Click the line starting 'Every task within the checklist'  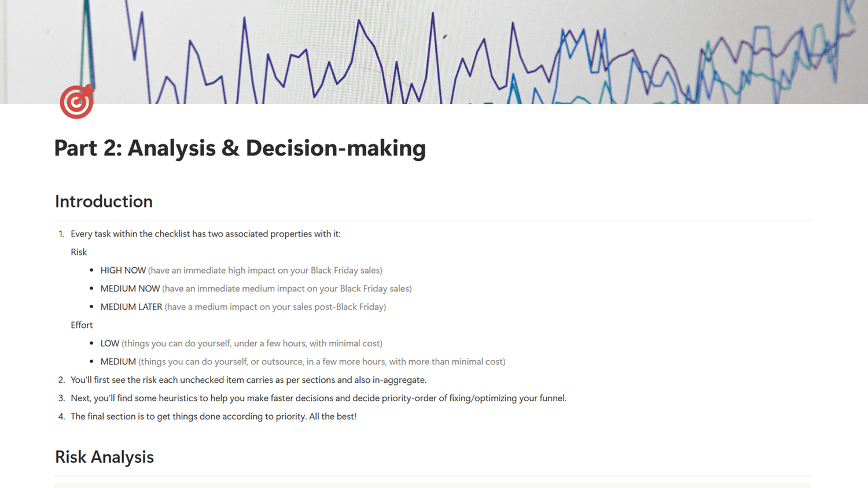click(205, 234)
